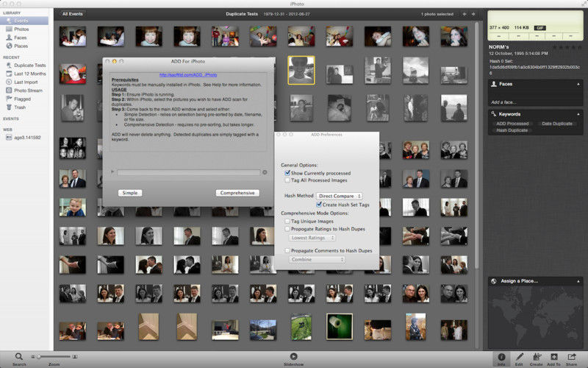This screenshot has height=368, width=588.
Task: Open Places in the sidebar
Action: 21,46
